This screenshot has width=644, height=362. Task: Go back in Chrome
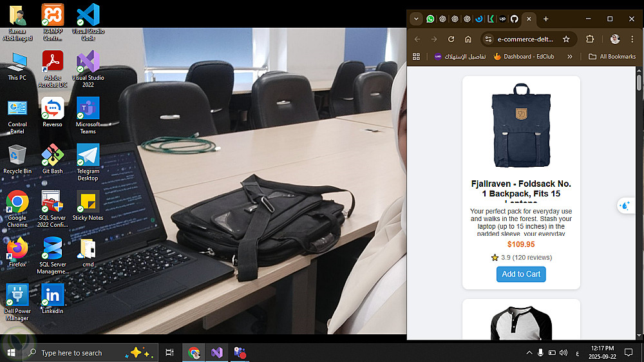(x=417, y=39)
